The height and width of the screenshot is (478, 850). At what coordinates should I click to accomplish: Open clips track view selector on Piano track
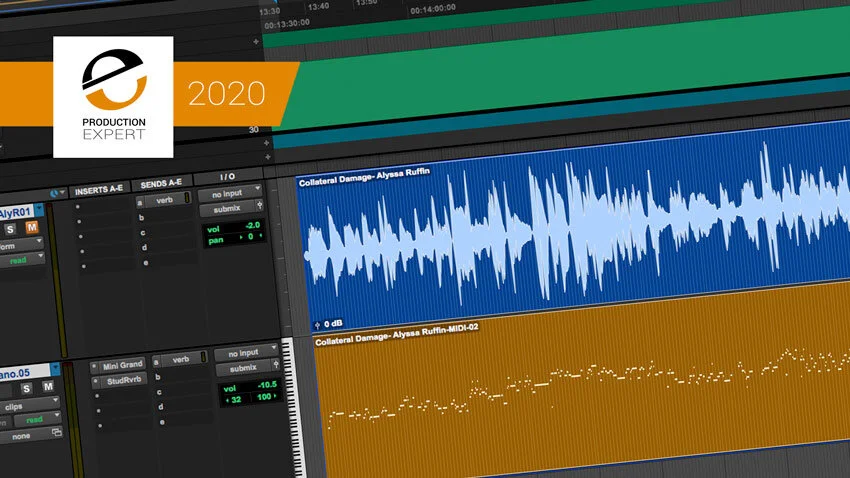30,405
